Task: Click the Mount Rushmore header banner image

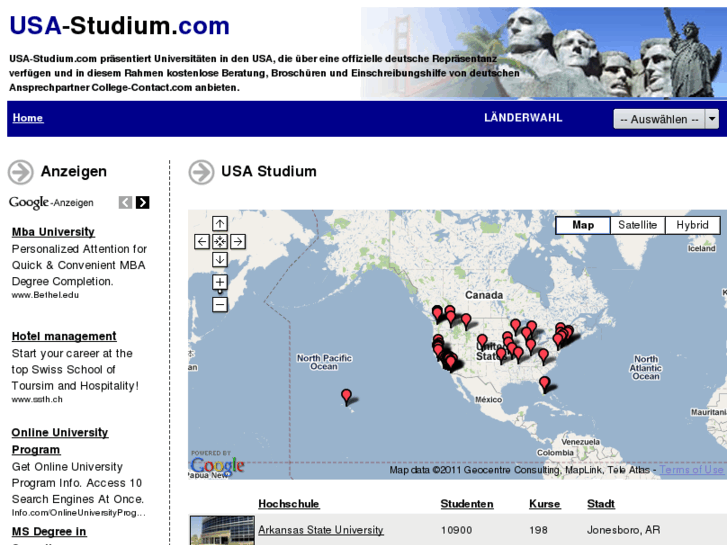Action: (543, 52)
